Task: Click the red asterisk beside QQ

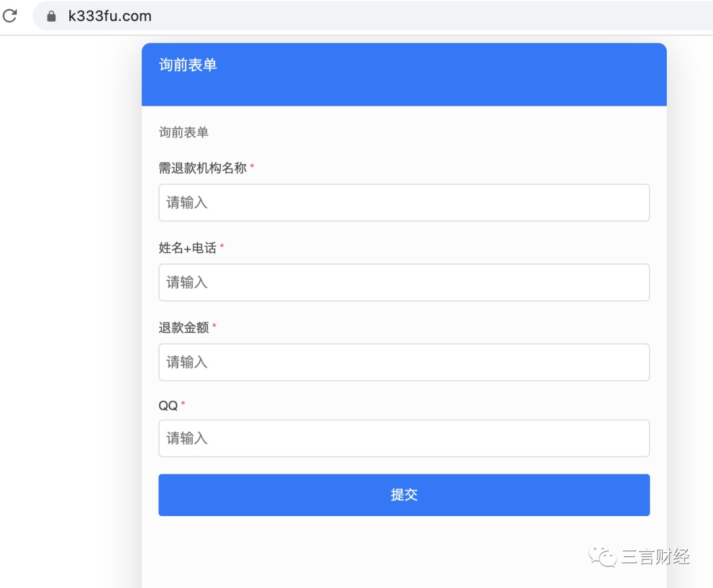Action: pyautogui.click(x=184, y=405)
